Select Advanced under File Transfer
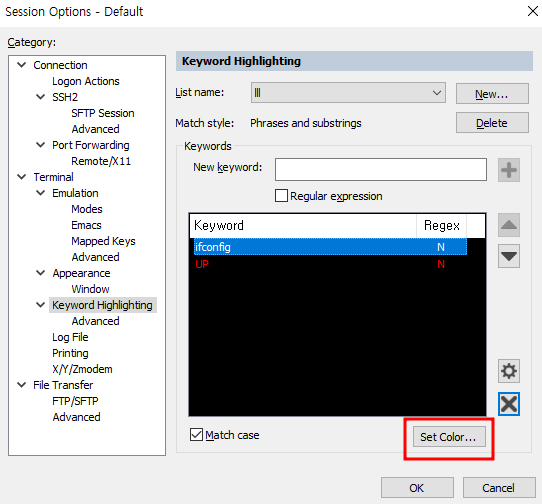The width and height of the screenshot is (542, 504). point(76,417)
